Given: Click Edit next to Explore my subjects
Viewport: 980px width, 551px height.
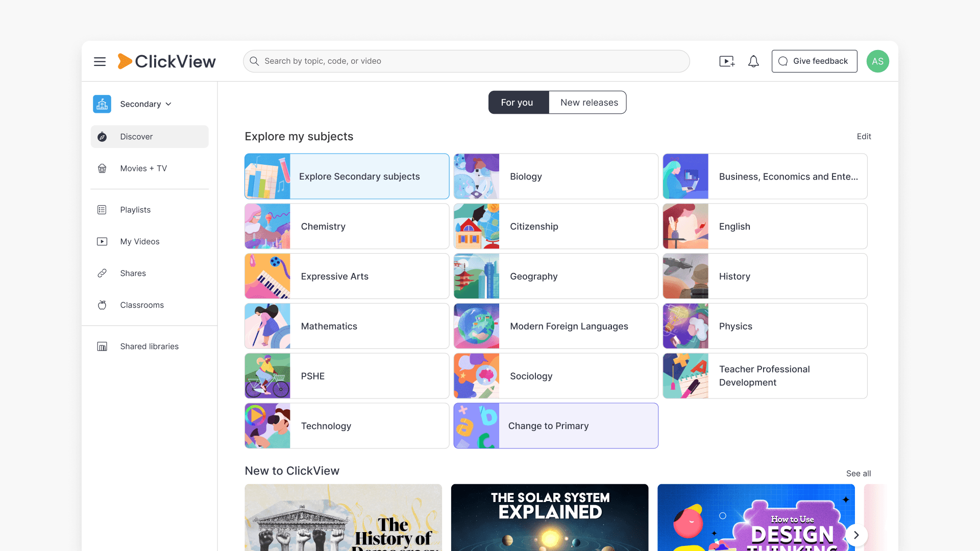Looking at the screenshot, I should point(864,136).
